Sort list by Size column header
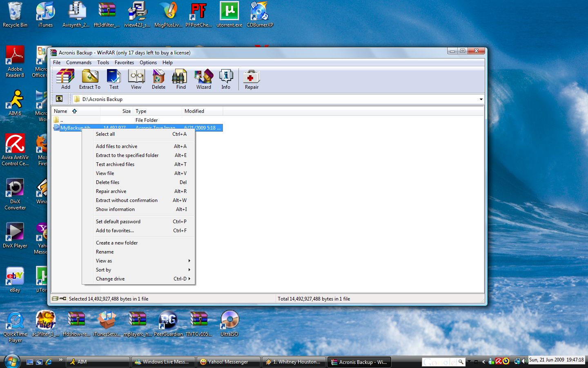 click(x=117, y=111)
